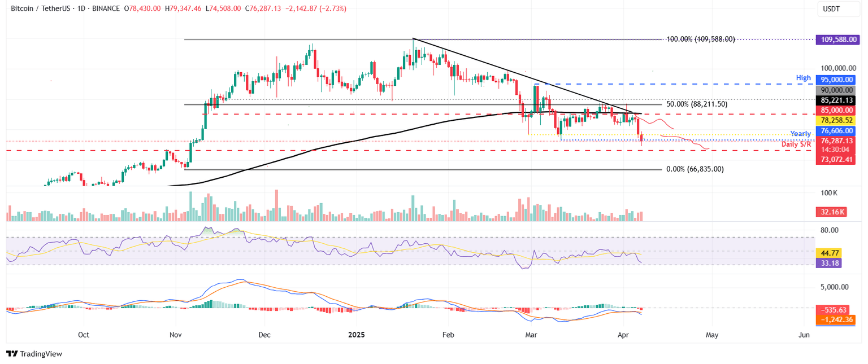868x364 pixels.
Task: Click the signal value -1,242.36 label
Action: tap(835, 319)
